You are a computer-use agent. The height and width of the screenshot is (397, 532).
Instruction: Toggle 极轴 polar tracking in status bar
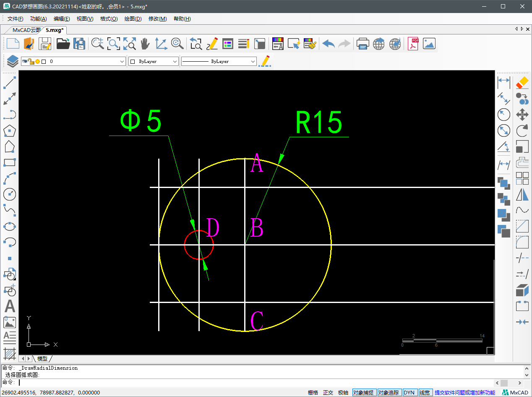(343, 392)
